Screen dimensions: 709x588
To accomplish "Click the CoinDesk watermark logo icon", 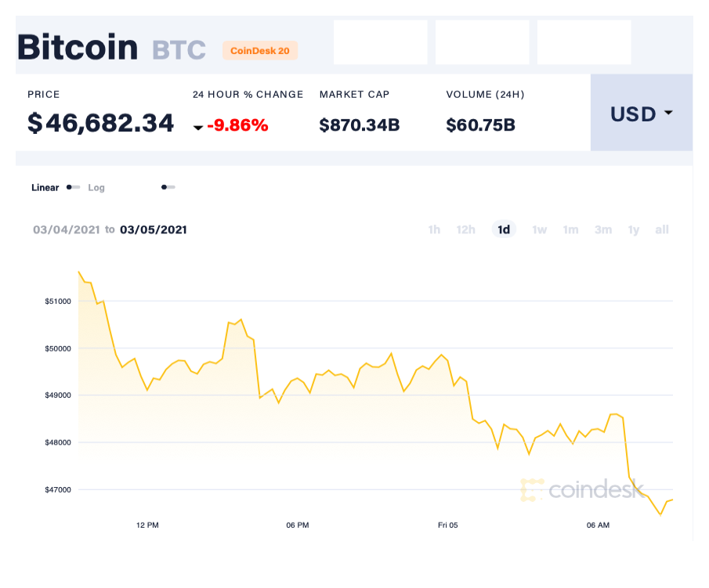I will [532, 490].
